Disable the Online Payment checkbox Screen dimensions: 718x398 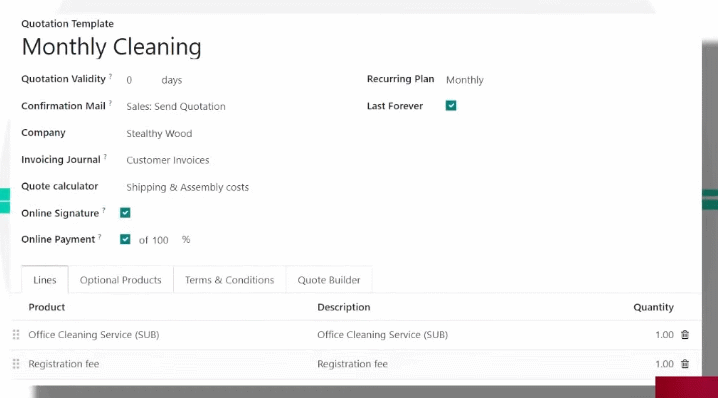pos(125,240)
